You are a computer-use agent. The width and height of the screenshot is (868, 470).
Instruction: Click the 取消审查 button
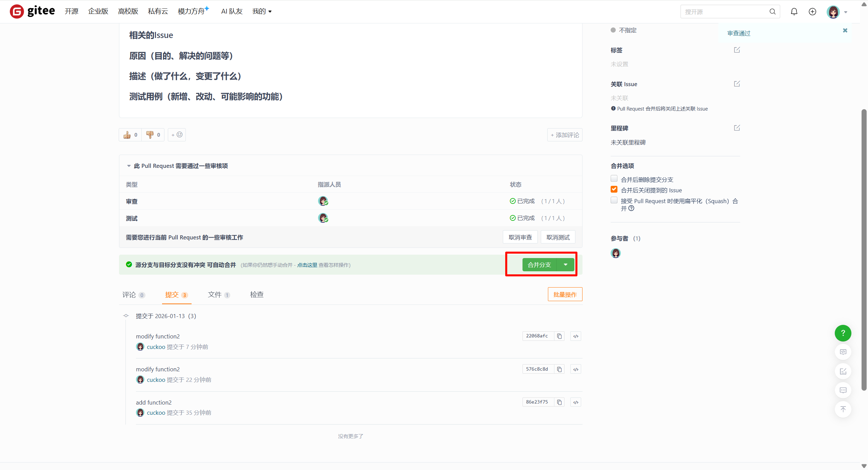point(520,237)
